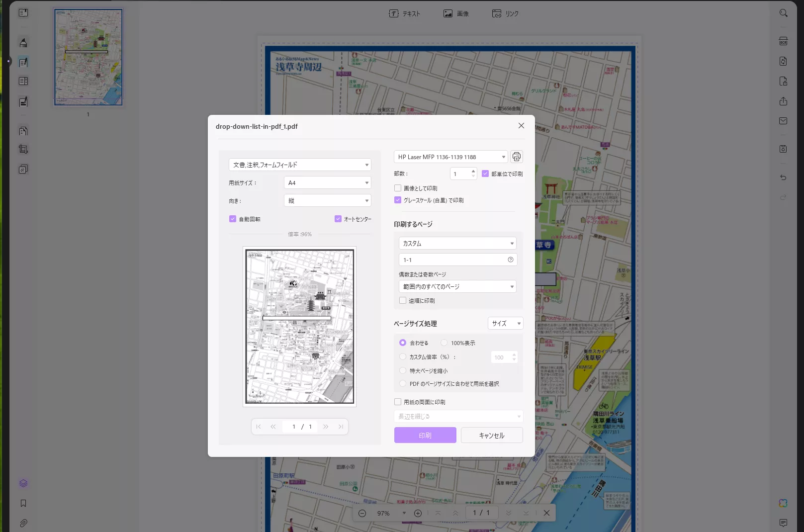804x532 pixels.
Task: Open the bookmark icon in left sidebar
Action: point(23,503)
